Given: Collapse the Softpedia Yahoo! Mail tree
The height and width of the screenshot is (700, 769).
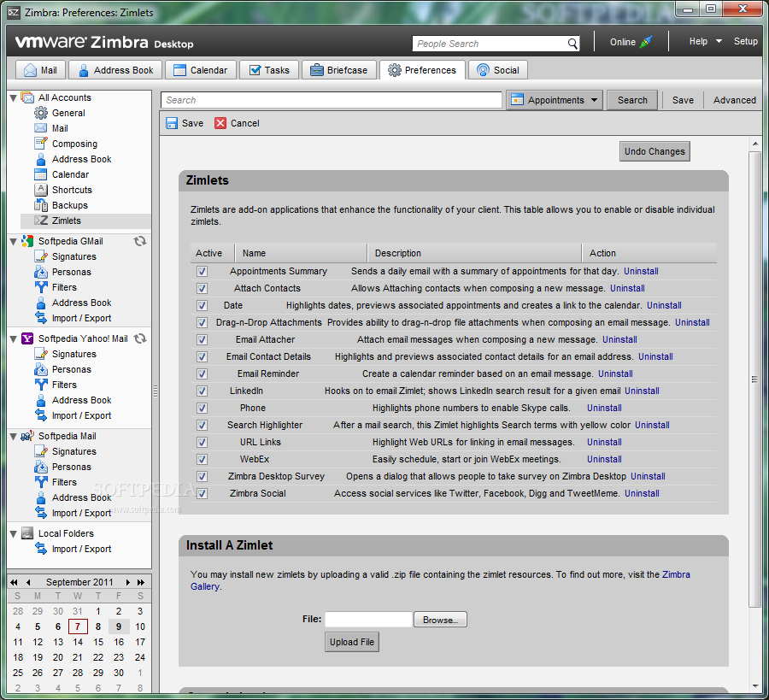Looking at the screenshot, I should tap(14, 338).
